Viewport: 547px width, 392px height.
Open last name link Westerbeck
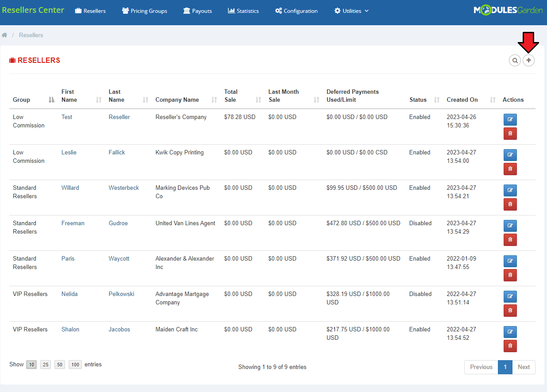pos(124,188)
